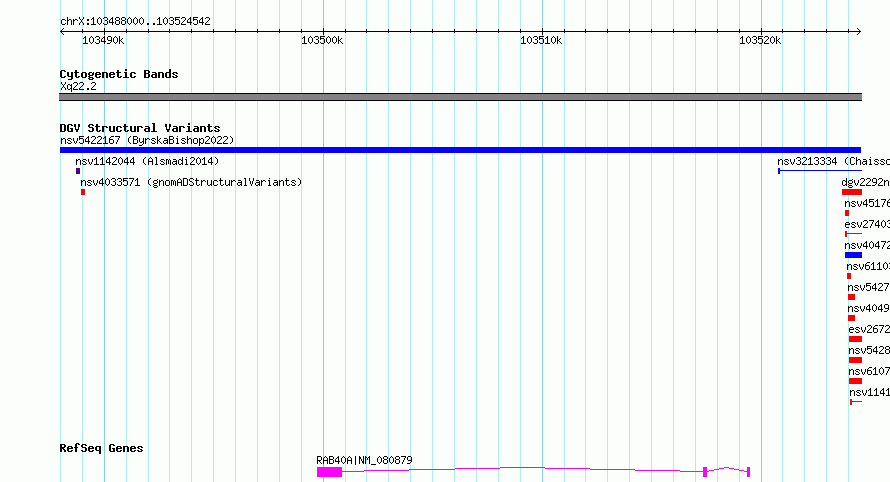Click the red marker under nsv45176
Viewport: 890px width, 482px height.
pos(847,213)
